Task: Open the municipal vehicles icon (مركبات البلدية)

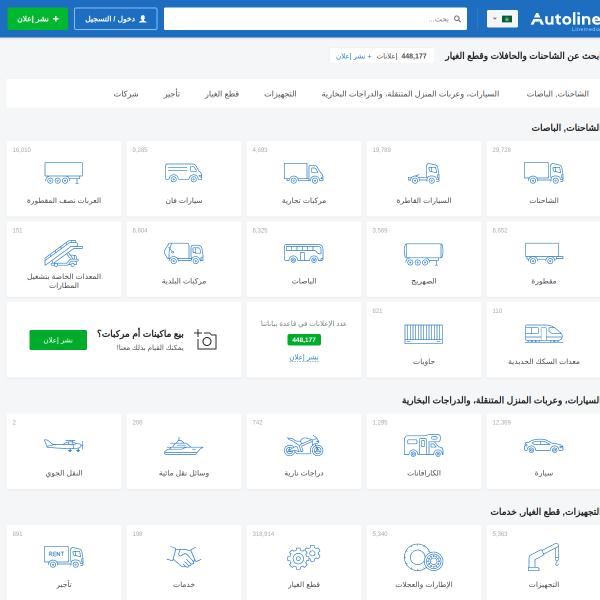Action: [183, 253]
